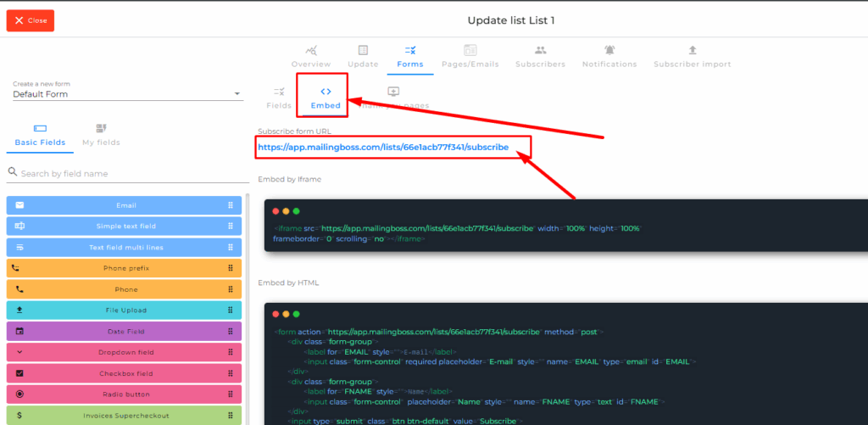This screenshot has width=868, height=425.
Task: Click the Notifications bell icon
Action: (x=609, y=51)
